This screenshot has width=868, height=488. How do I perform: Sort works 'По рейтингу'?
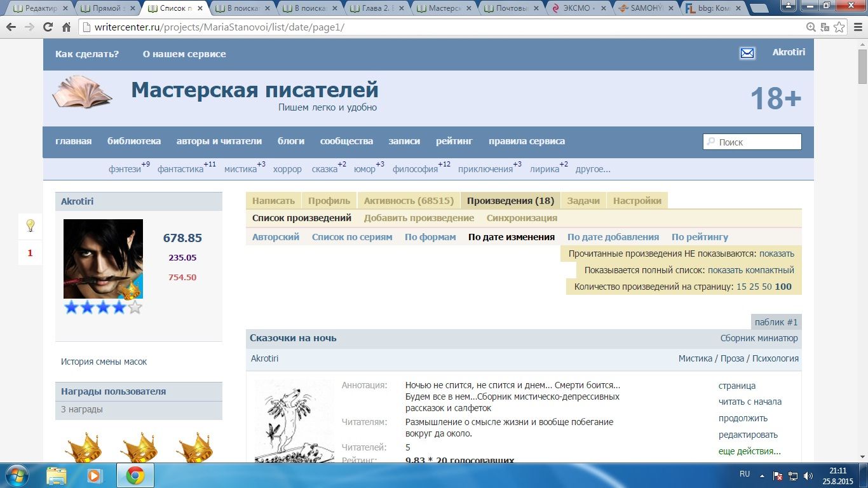(700, 237)
